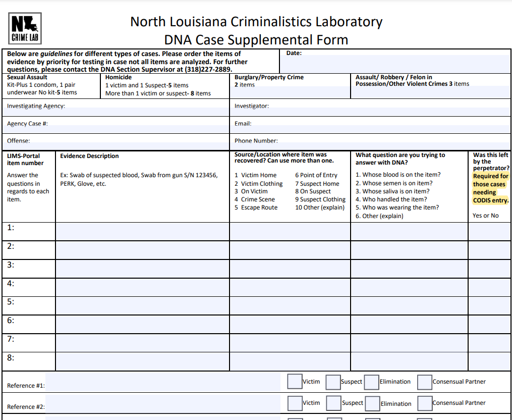Click DNA question field for item 8
This screenshot has width=512, height=420.
click(410, 361)
